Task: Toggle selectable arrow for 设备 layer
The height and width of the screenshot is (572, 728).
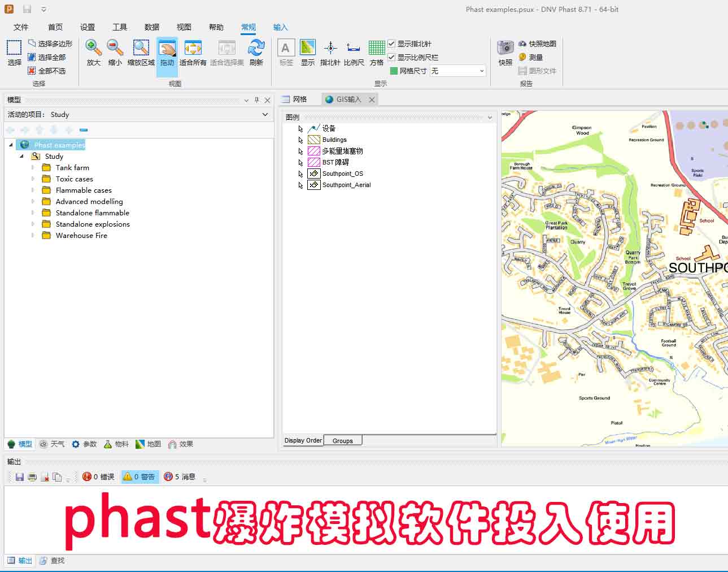Action: coord(300,129)
